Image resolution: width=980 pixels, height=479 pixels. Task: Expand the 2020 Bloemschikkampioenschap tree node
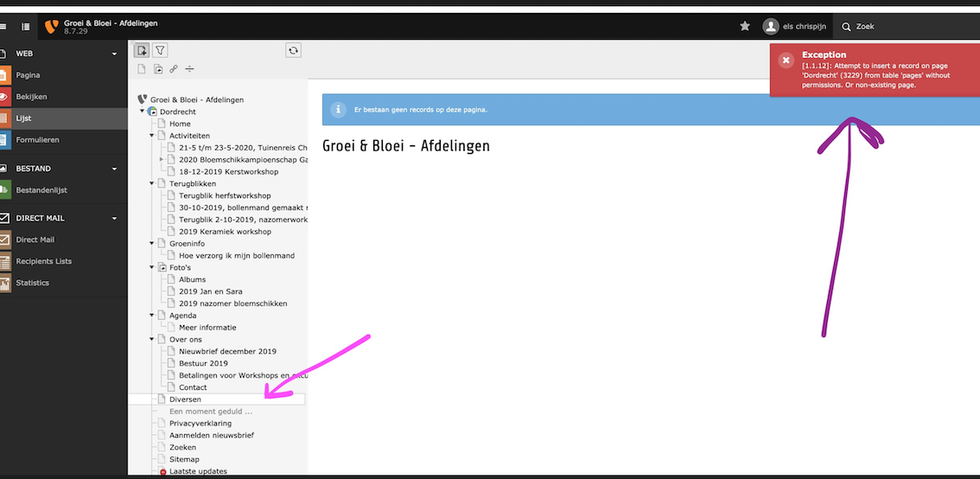[x=161, y=160]
